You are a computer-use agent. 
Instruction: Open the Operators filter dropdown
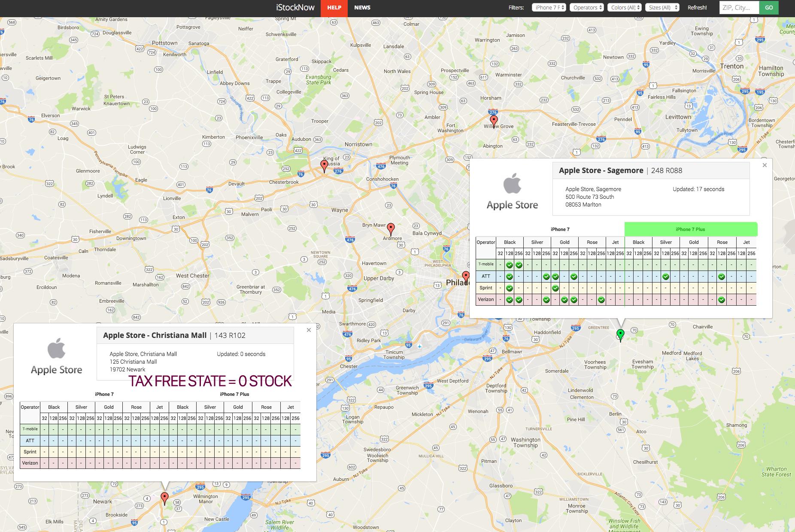587,7
